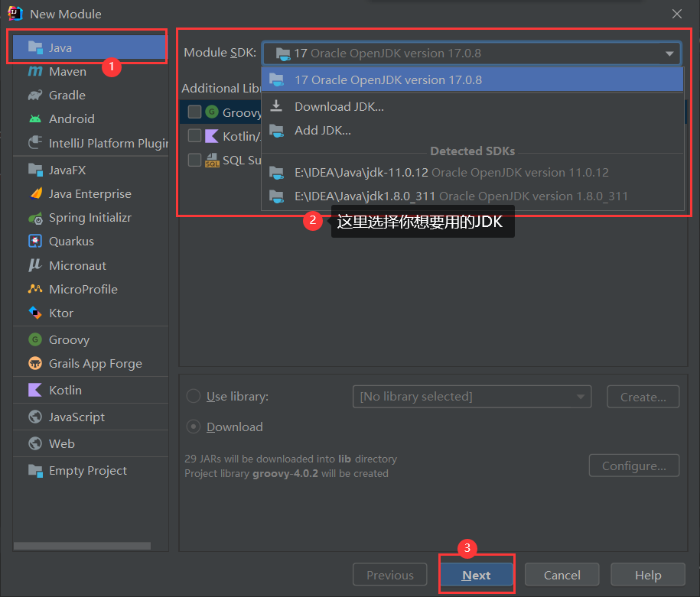Screen dimensions: 700x597
Task: Click the Create... library button
Action: pyautogui.click(x=643, y=397)
